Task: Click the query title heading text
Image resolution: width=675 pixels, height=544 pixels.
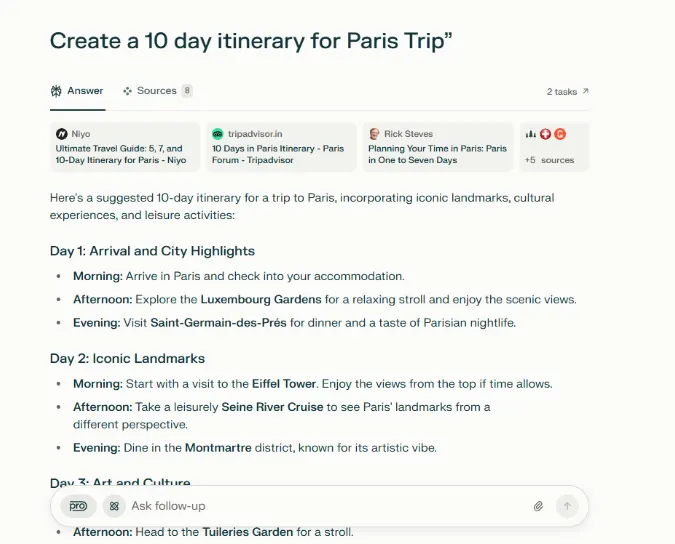Action: [x=251, y=41]
